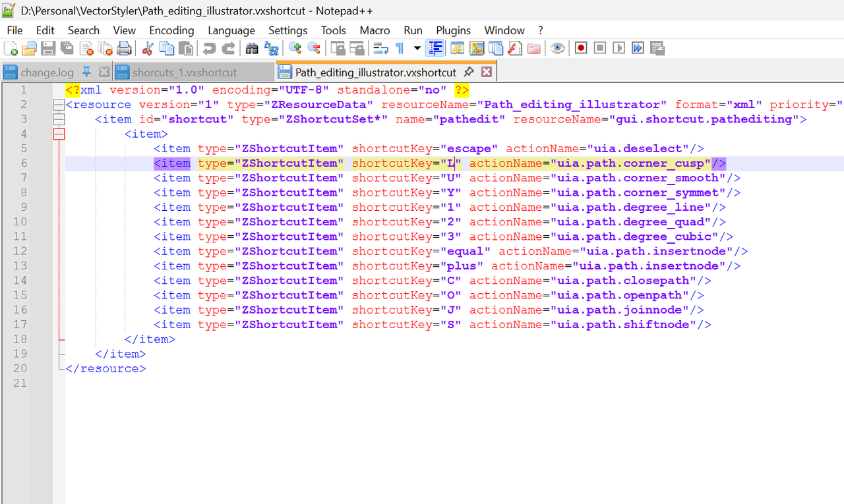Zoom in with the magnifier plus icon

(295, 48)
